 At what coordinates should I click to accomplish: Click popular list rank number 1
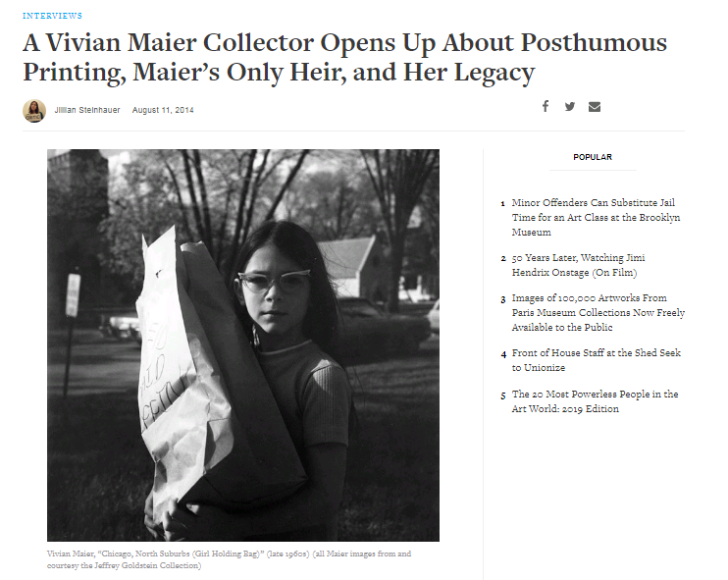502,203
